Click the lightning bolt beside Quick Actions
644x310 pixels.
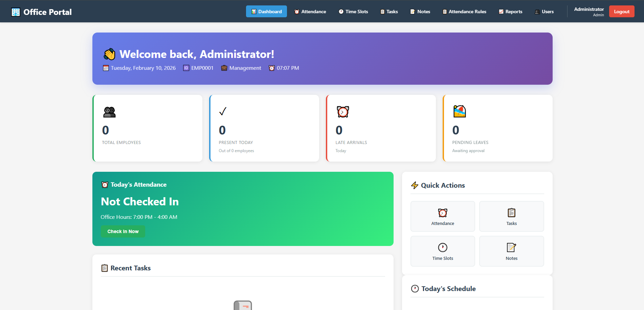point(415,185)
